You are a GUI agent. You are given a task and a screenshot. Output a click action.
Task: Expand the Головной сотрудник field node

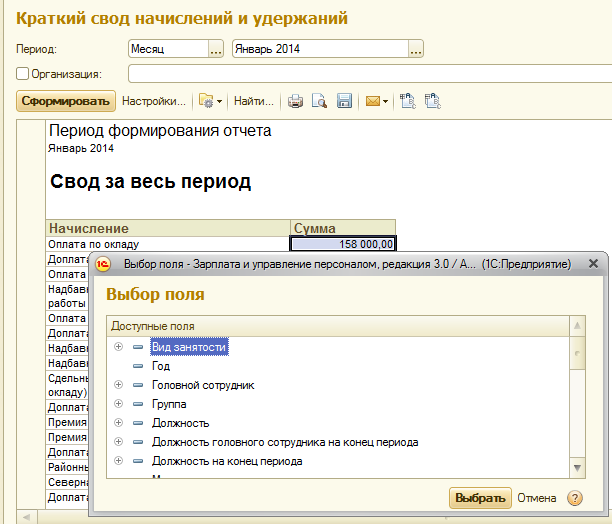click(118, 385)
